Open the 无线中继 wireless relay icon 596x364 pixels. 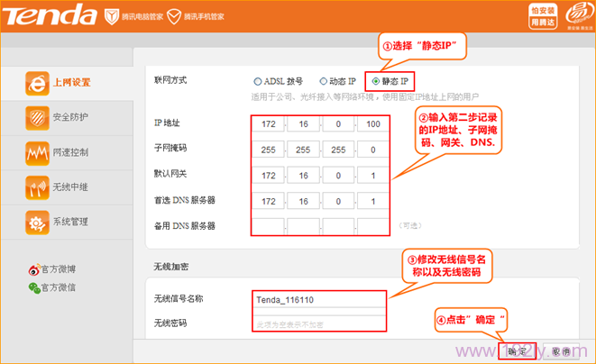(x=36, y=187)
